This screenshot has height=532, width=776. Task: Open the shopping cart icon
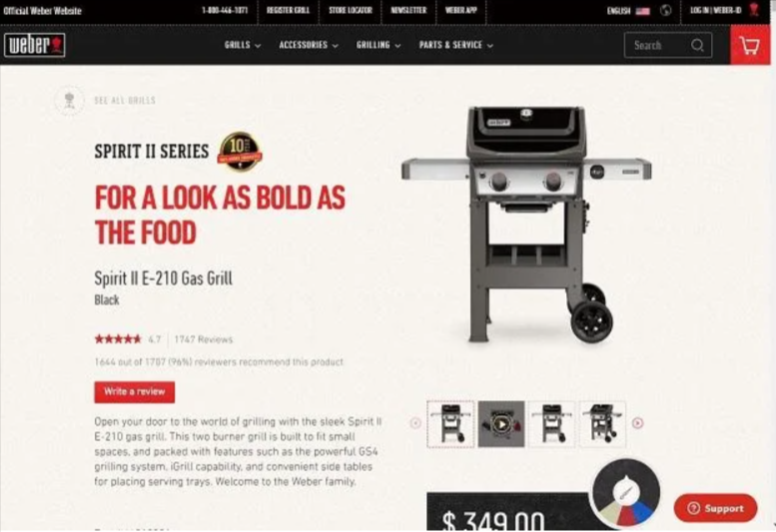750,46
